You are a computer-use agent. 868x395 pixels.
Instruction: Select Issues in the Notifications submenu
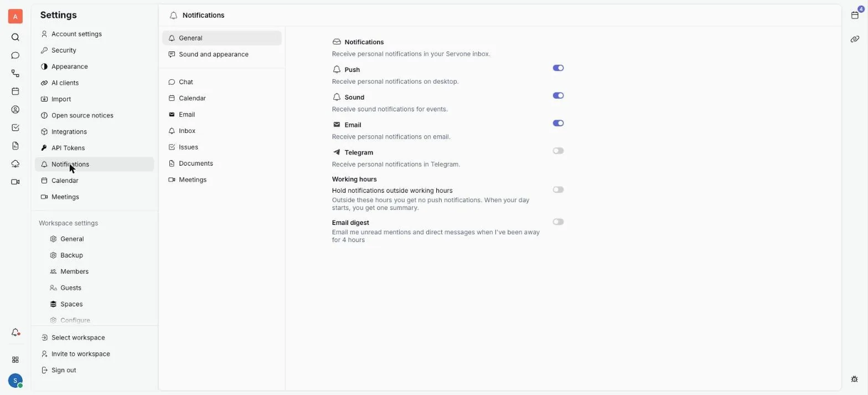click(x=222, y=147)
